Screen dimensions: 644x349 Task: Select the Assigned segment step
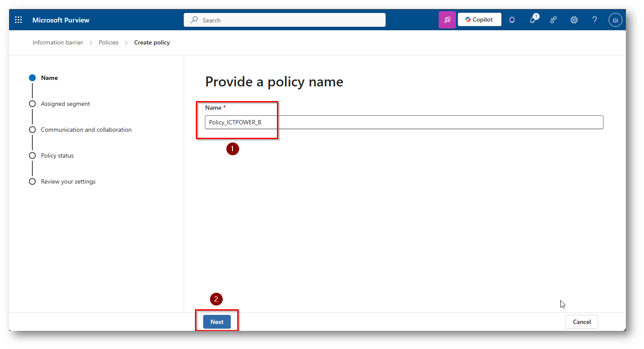pyautogui.click(x=60, y=104)
